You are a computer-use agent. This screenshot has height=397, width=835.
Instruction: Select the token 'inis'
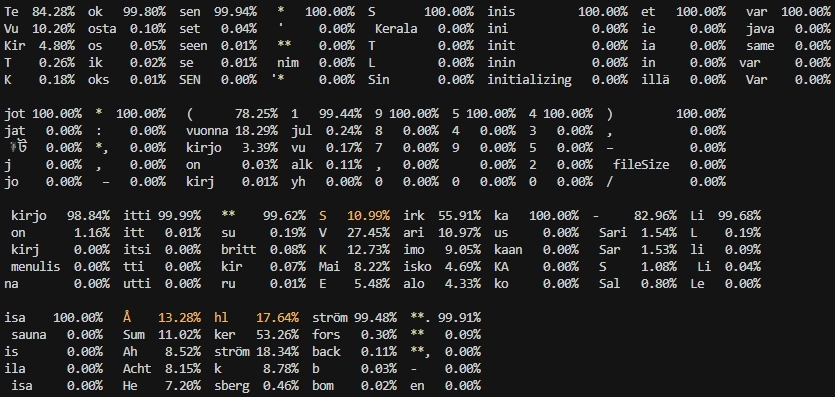coord(502,11)
